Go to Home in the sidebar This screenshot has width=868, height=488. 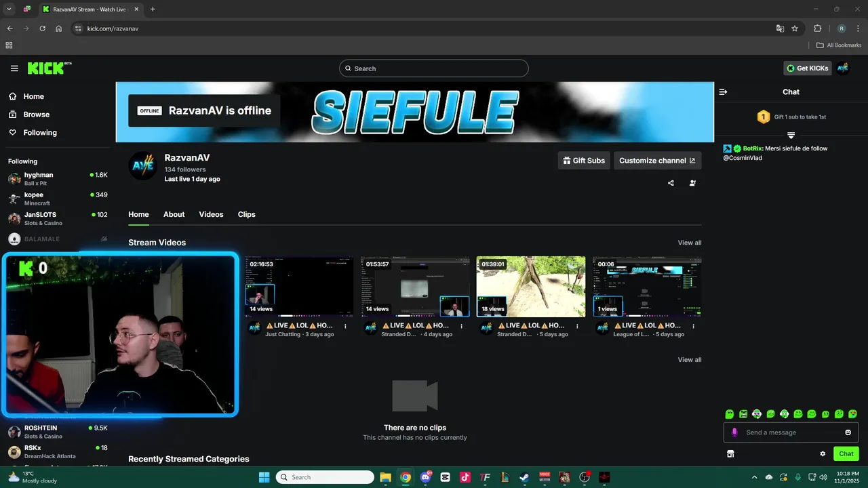(x=33, y=96)
